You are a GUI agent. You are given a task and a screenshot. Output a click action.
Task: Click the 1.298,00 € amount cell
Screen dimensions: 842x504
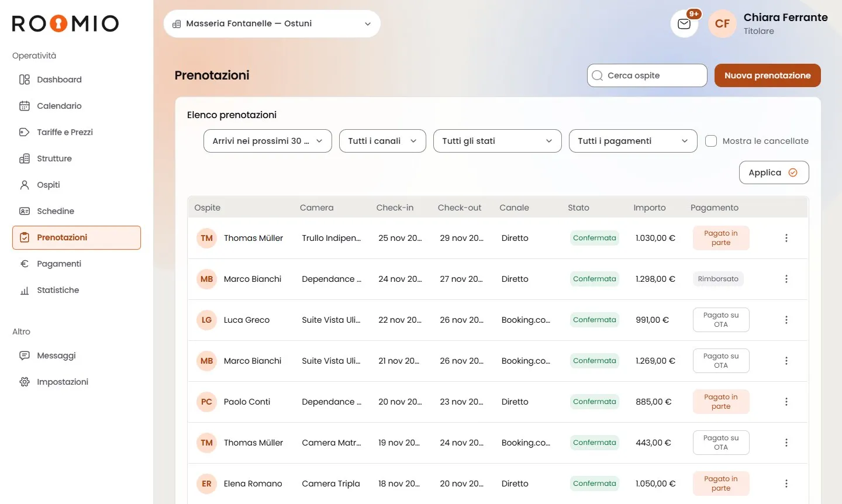655,279
